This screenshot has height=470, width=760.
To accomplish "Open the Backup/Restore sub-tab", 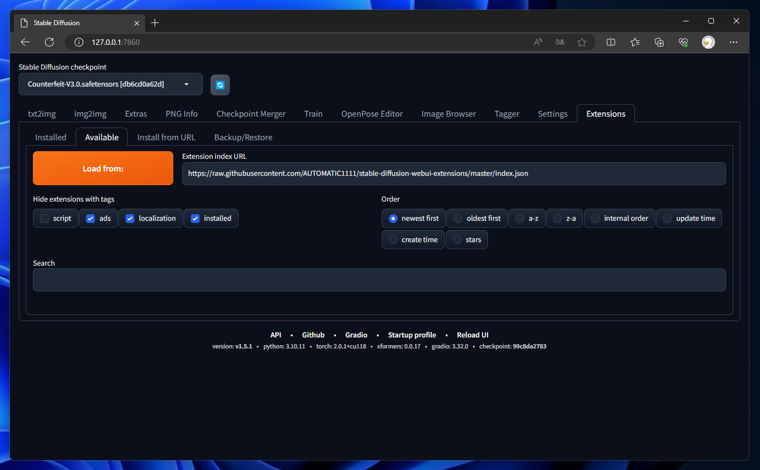I will [x=243, y=138].
